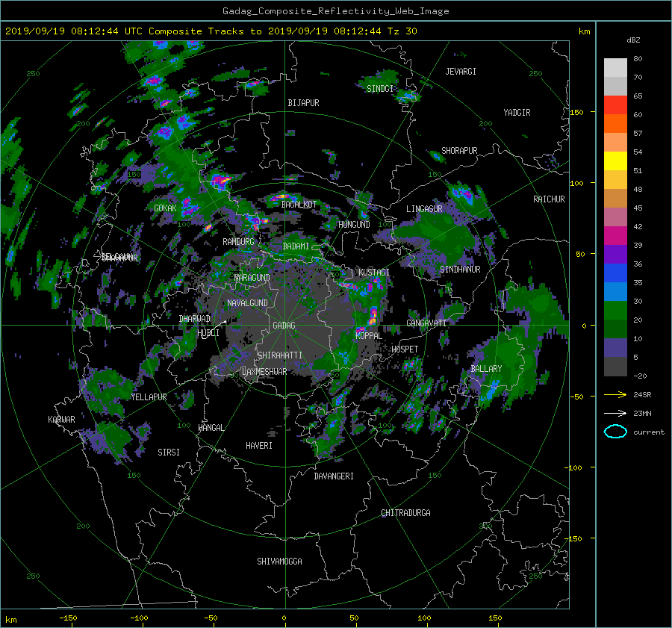Select the bright green 30–20 dBZ legend swatch
The width and height of the screenshot is (672, 628).
(615, 310)
